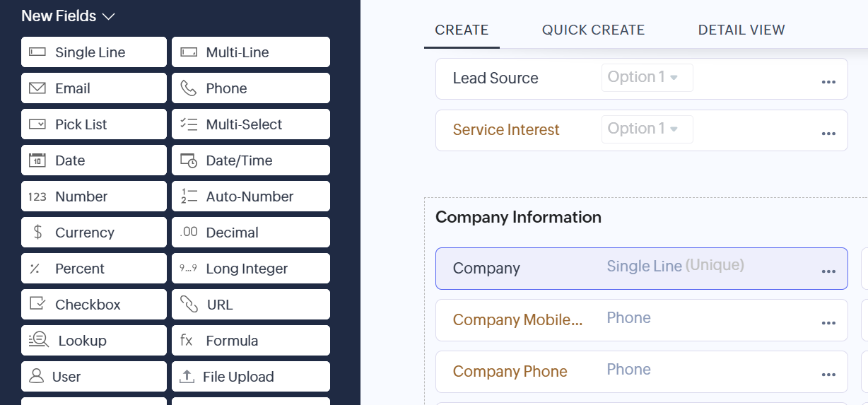Image resolution: width=868 pixels, height=405 pixels.
Task: Click the Lookup search icon
Action: [39, 341]
